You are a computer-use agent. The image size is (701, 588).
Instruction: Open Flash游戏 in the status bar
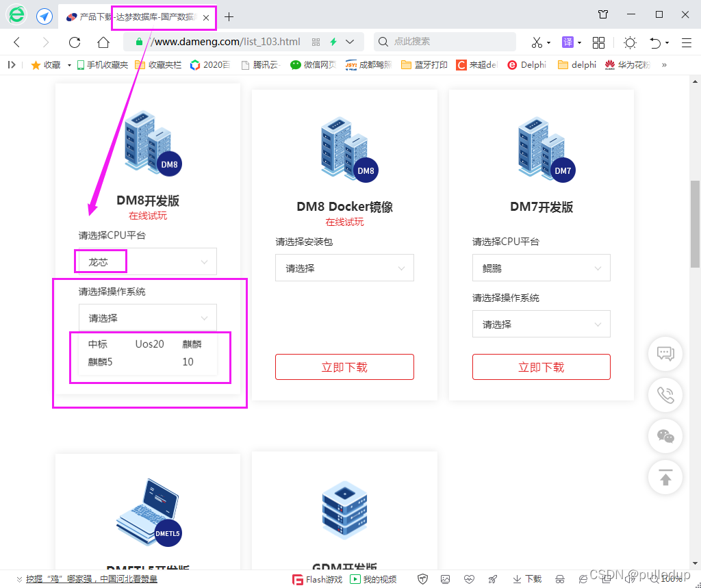click(x=317, y=580)
